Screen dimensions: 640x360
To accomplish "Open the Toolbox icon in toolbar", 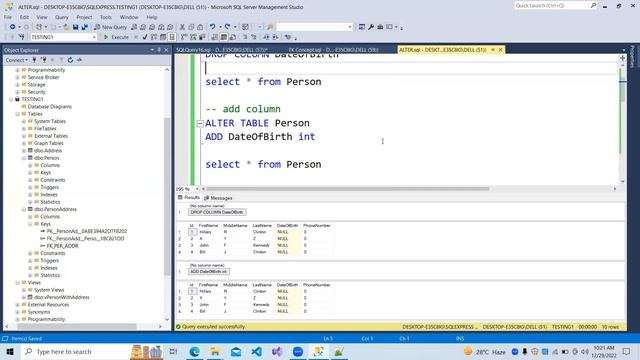I will point(380,27).
